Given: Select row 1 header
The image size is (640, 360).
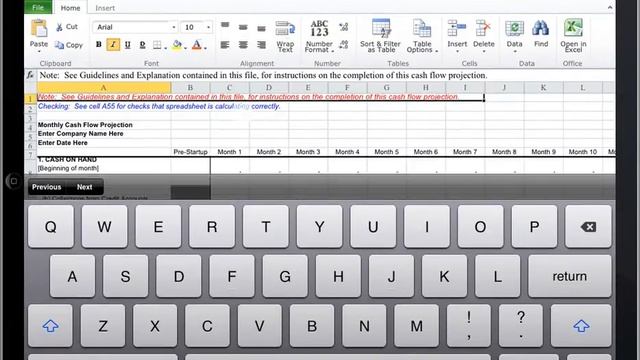Looking at the screenshot, I should (30, 98).
